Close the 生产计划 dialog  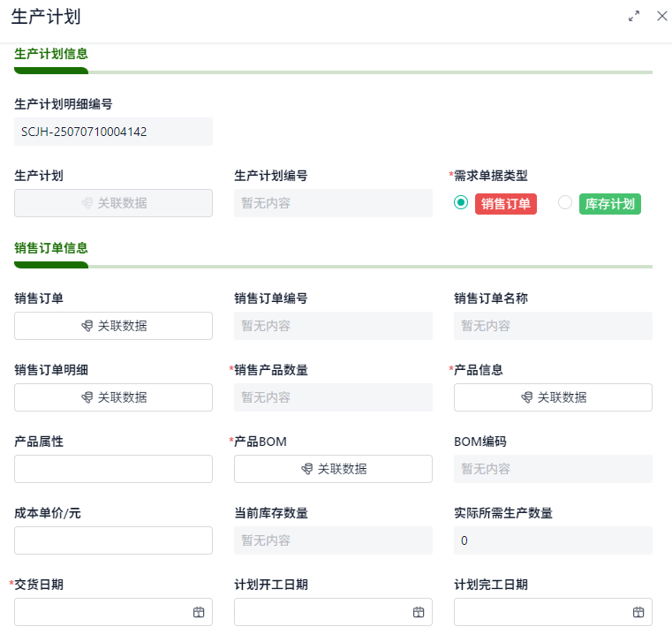(x=662, y=16)
